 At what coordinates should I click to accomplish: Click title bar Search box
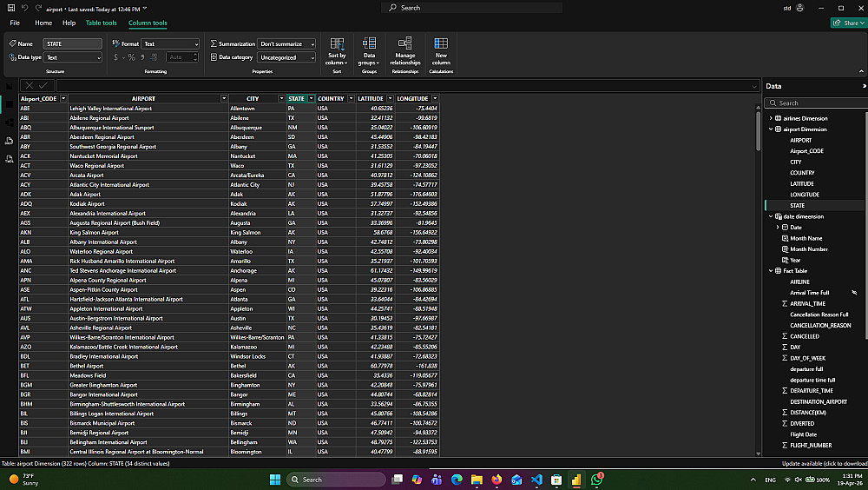[x=471, y=8]
